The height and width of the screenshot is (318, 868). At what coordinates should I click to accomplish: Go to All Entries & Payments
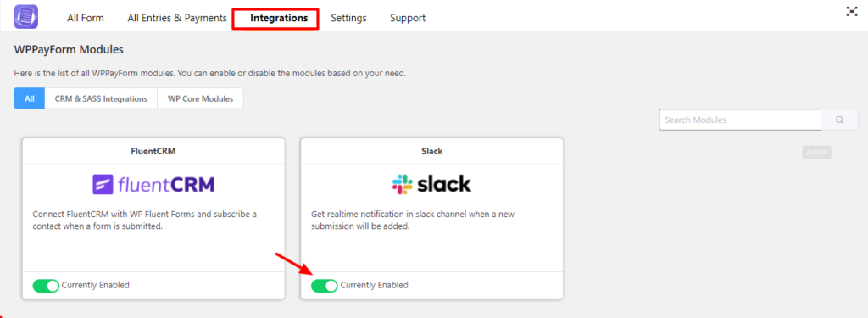(x=177, y=18)
